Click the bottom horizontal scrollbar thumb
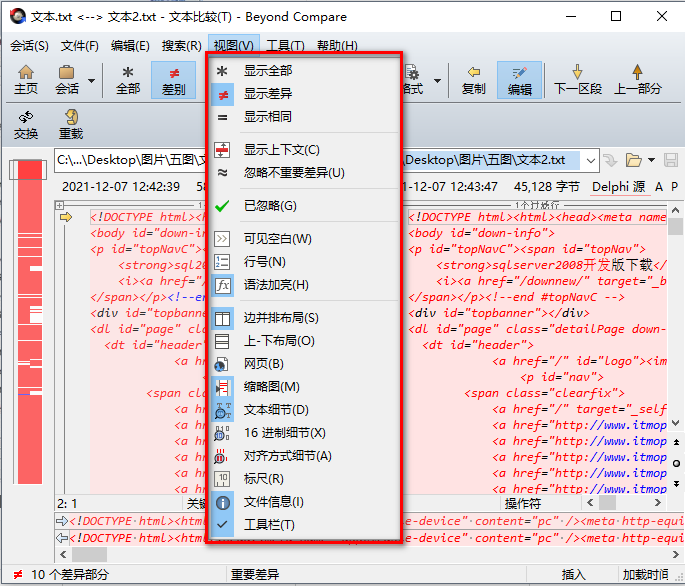 tap(90, 554)
